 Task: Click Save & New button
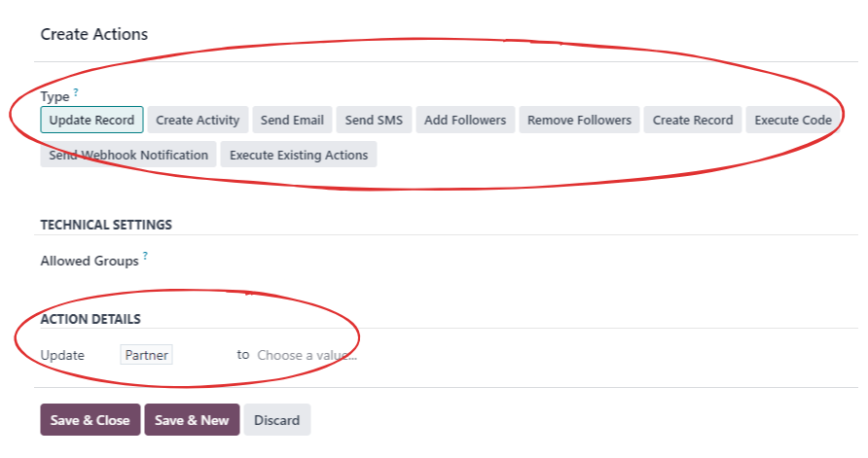click(192, 420)
